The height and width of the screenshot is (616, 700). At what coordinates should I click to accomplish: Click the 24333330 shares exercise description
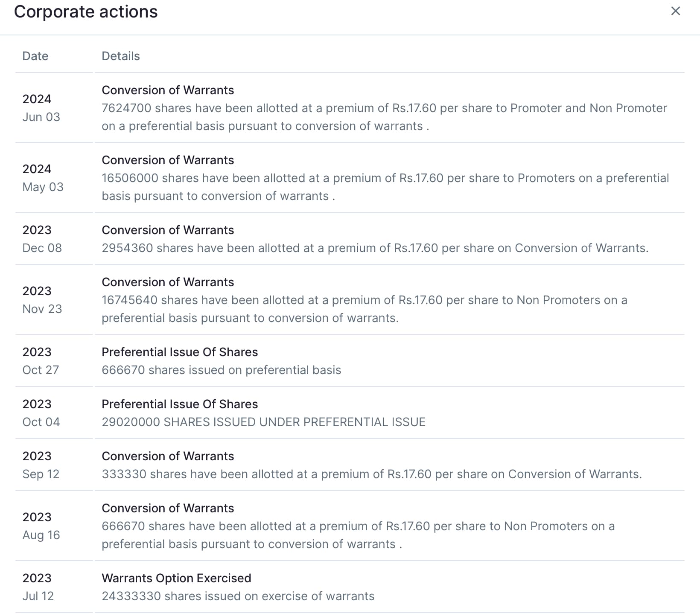pyautogui.click(x=238, y=596)
